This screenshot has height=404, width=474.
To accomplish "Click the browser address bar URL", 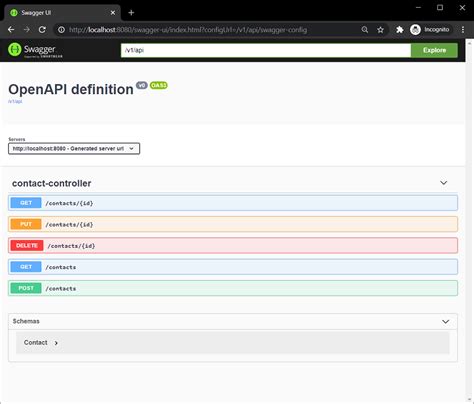I will coord(188,30).
